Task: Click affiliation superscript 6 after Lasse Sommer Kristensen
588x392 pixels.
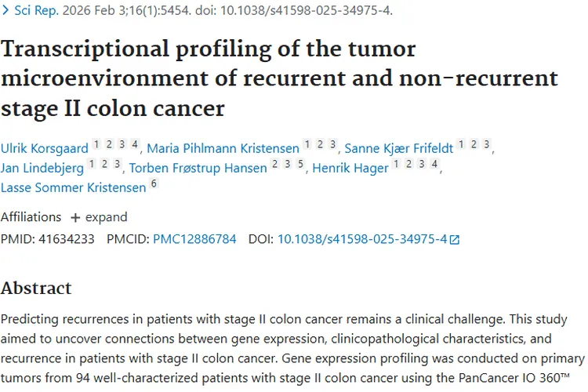Action: (154, 185)
